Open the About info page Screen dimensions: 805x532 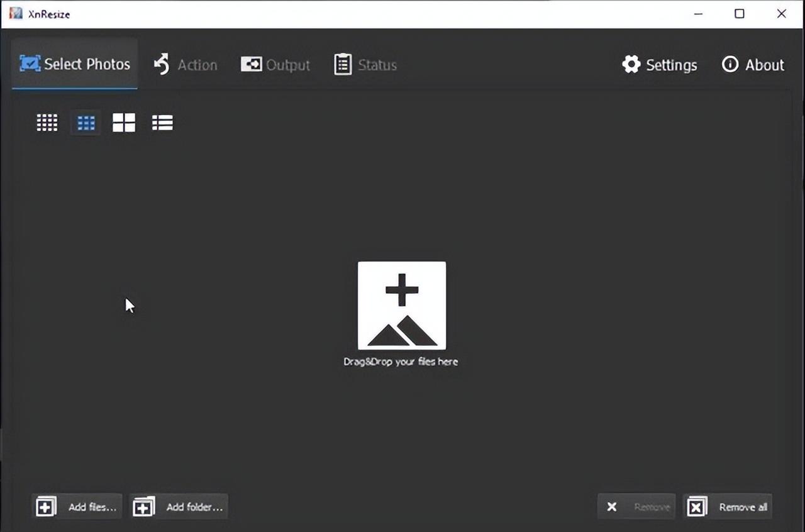(753, 65)
